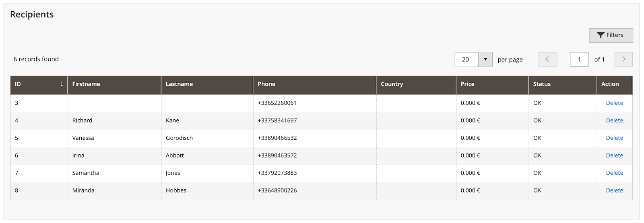
Task: Click the per page value box showing 20
Action: click(x=466, y=59)
